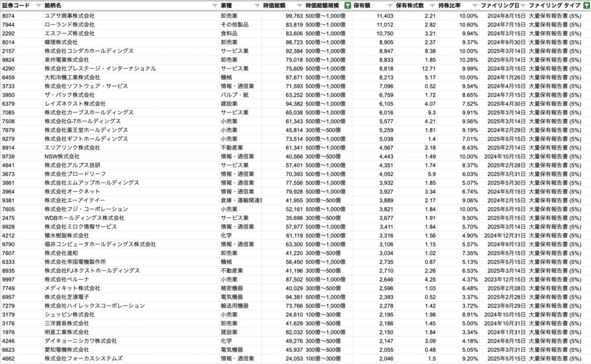
Task: Select the cell エリアリンク株式会社
Action: click(131, 148)
